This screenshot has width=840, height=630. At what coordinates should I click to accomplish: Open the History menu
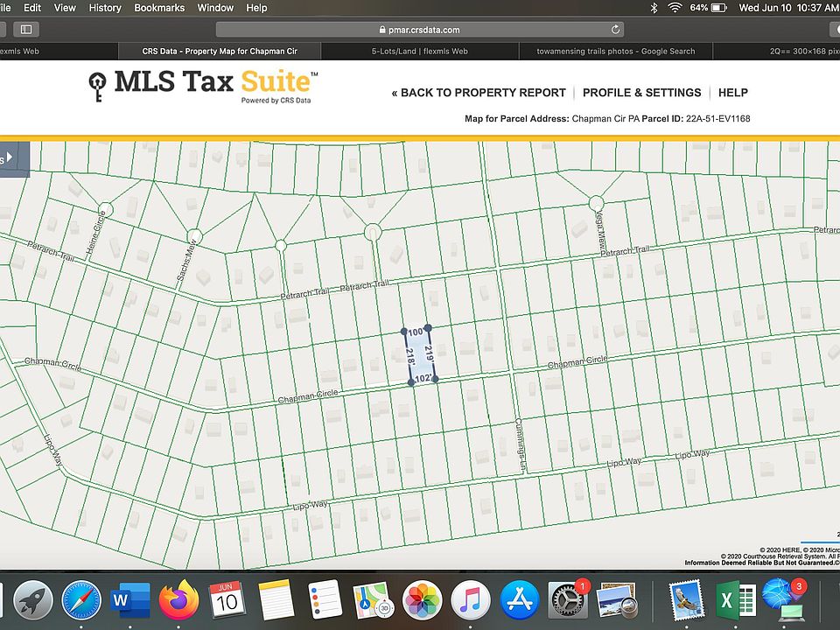(x=105, y=8)
